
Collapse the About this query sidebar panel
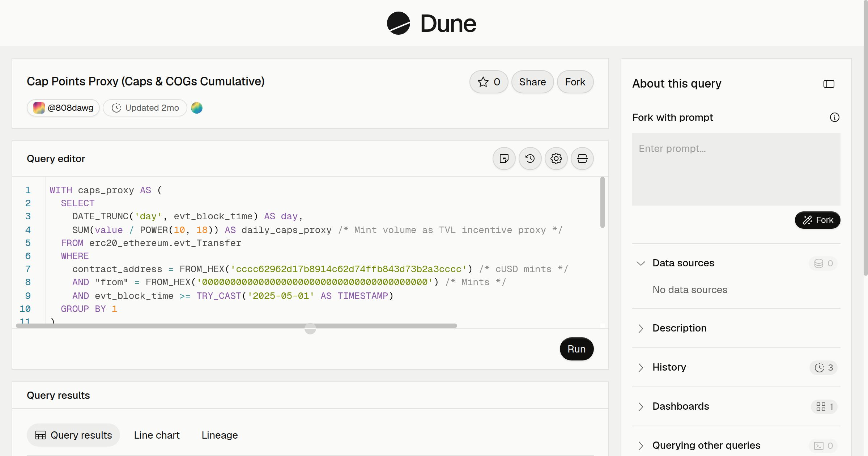tap(829, 84)
